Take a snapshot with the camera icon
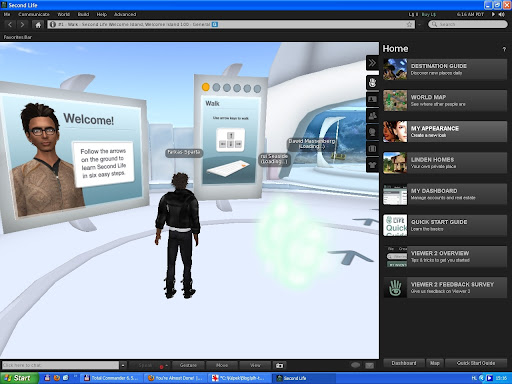 (x=279, y=365)
